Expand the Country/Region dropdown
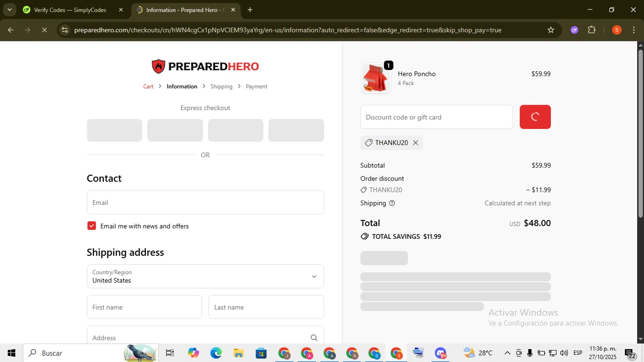This screenshot has height=362, width=644. (205, 276)
